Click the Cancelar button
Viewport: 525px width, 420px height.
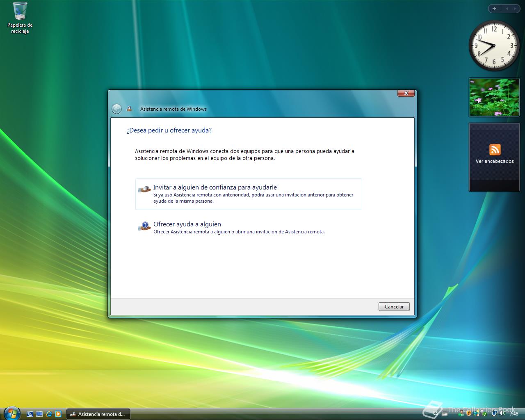tap(394, 306)
